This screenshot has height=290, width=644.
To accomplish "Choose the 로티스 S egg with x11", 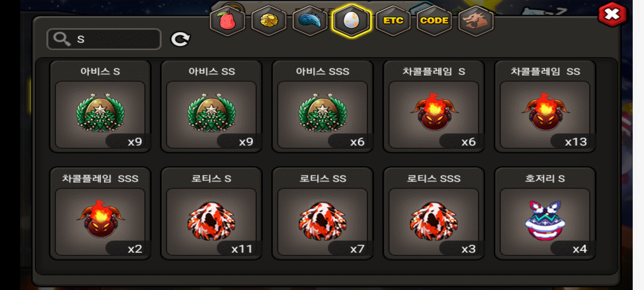I will click(211, 213).
